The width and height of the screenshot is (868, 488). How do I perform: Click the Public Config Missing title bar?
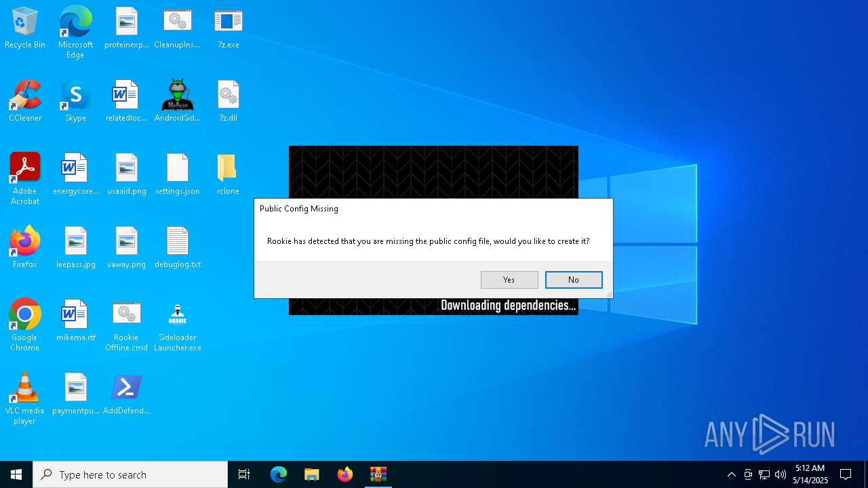point(433,209)
